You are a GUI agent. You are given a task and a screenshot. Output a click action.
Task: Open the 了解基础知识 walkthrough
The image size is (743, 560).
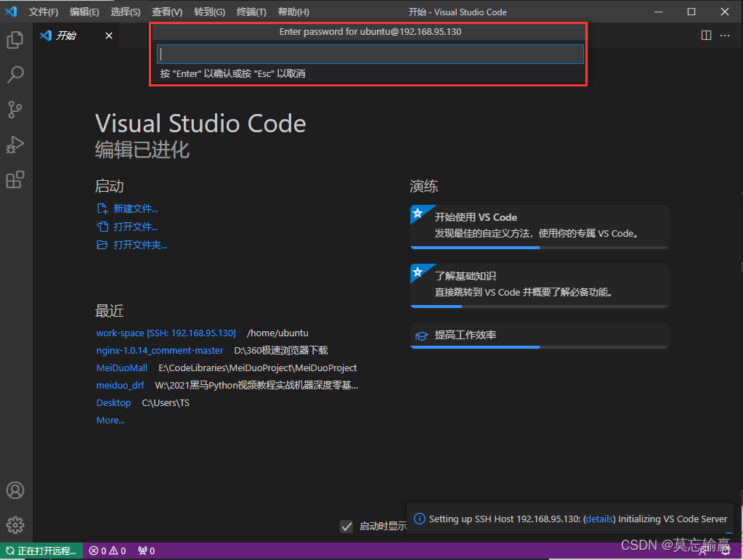pyautogui.click(x=539, y=284)
